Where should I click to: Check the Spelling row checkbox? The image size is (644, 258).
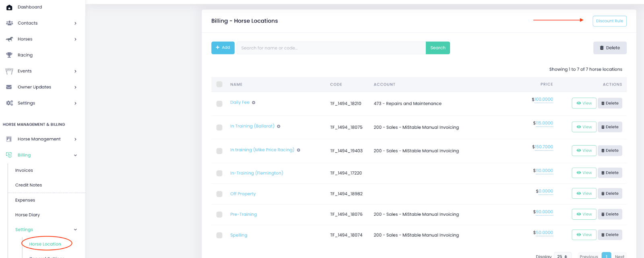219,235
